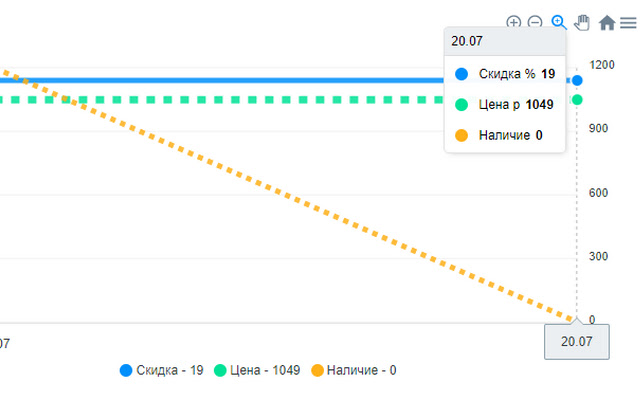
Task: Click the orange data point at zero
Action: tap(577, 320)
